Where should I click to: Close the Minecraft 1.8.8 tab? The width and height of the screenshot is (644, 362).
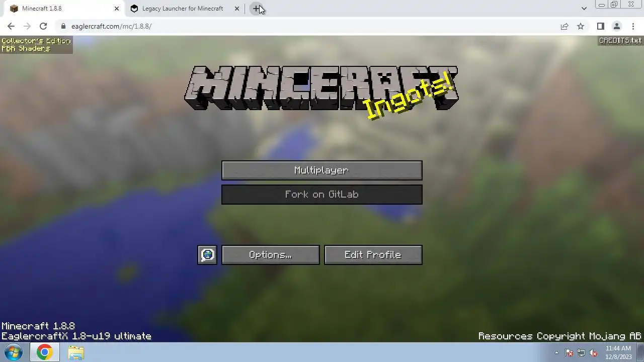(x=117, y=9)
